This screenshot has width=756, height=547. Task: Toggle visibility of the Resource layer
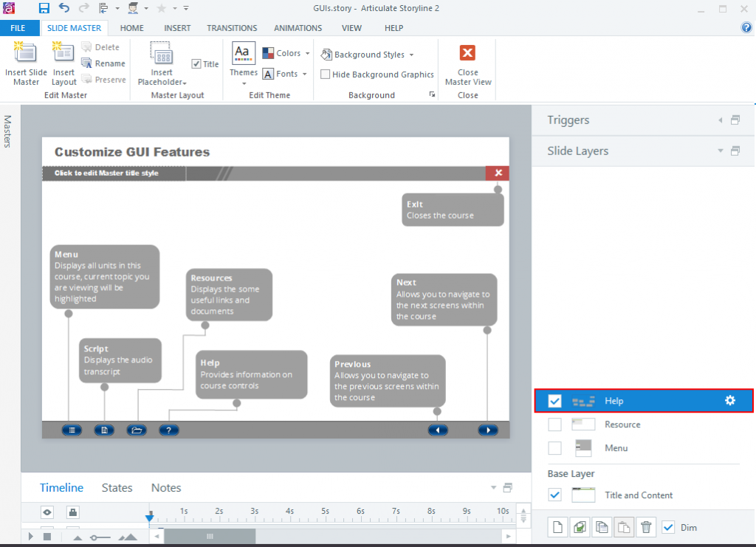tap(554, 424)
